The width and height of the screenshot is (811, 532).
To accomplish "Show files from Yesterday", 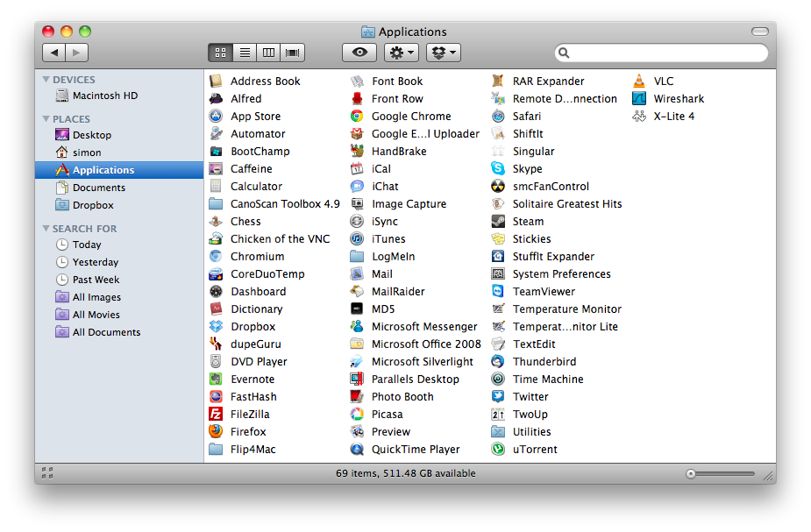I will [x=119, y=262].
